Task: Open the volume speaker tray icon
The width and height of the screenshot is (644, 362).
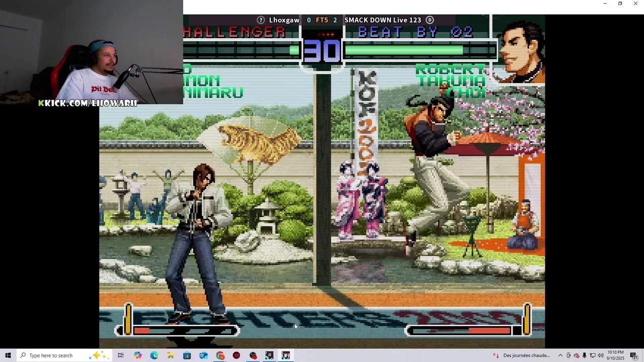Action: point(600,355)
